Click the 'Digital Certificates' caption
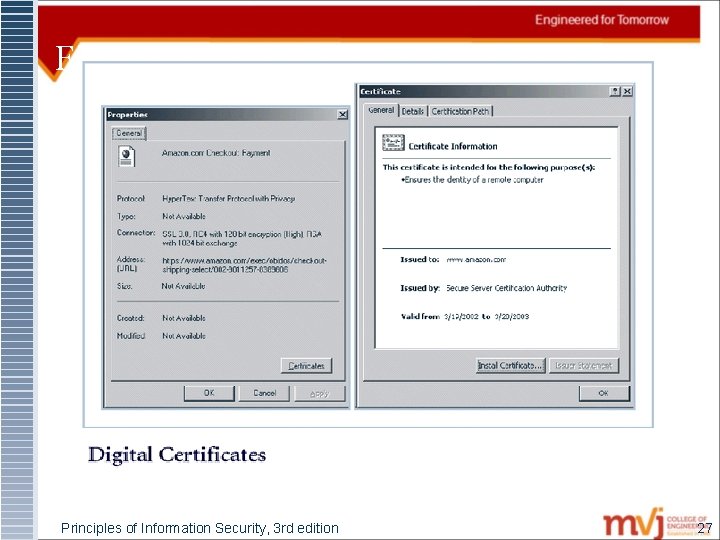 [x=177, y=455]
